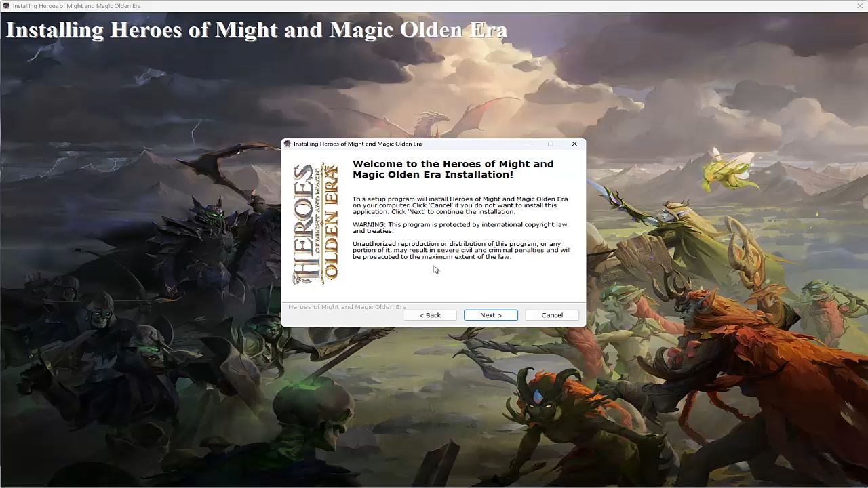Viewport: 868px width, 488px height.
Task: Click the installer dialog title bar icon
Action: (288, 144)
